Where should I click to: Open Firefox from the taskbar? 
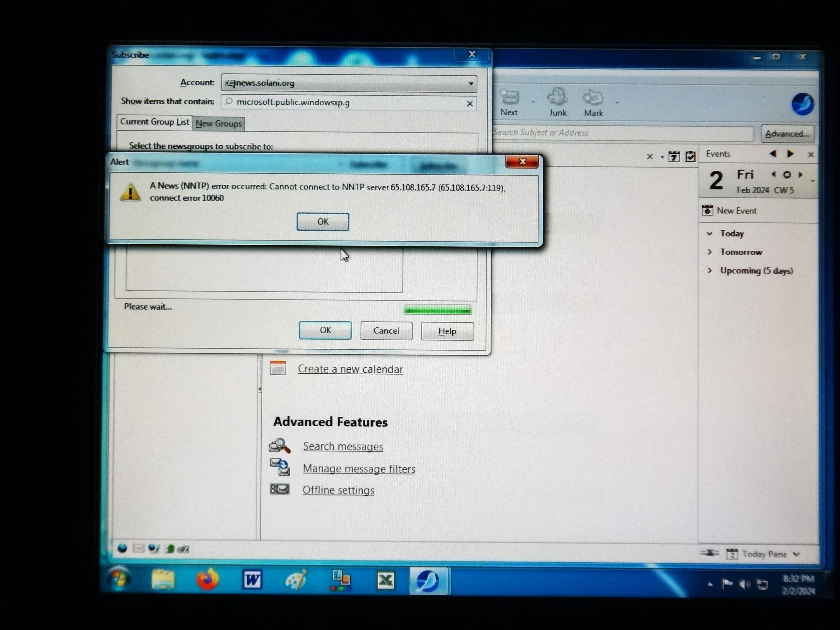[x=208, y=580]
